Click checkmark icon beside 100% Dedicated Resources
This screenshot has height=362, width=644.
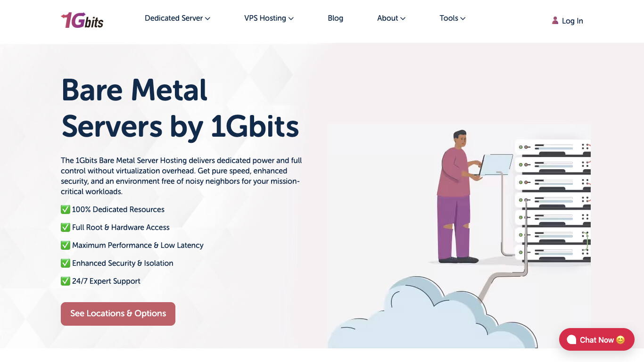click(x=66, y=209)
